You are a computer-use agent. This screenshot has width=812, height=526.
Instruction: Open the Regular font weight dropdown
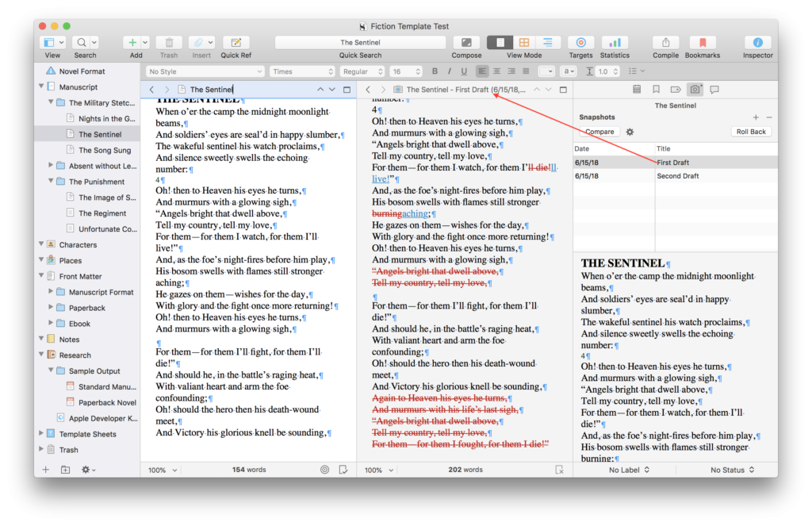pos(362,71)
